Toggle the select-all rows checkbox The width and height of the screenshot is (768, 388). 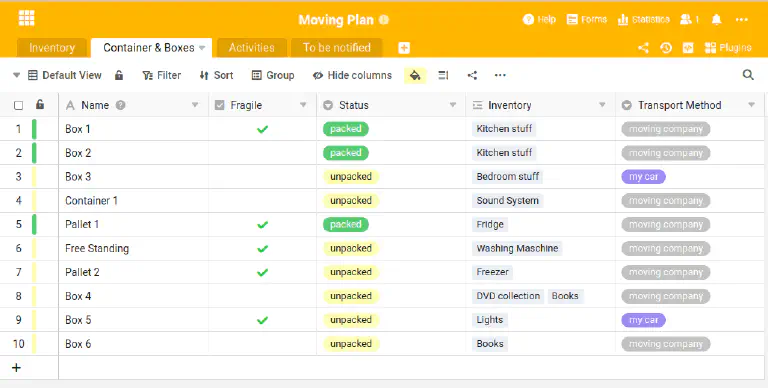pyautogui.click(x=19, y=105)
